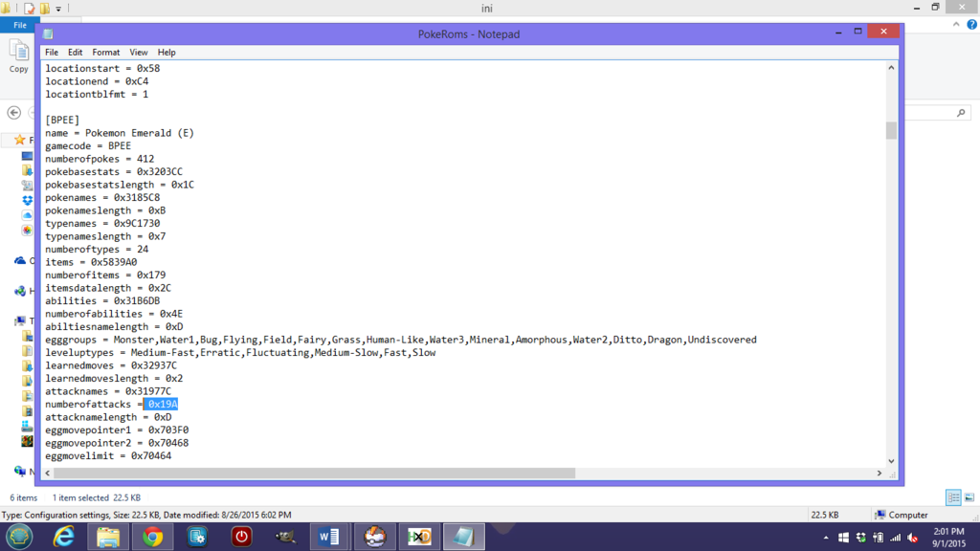The width and height of the screenshot is (980, 551).
Task: Show hidden system tray icons
Action: (x=826, y=538)
